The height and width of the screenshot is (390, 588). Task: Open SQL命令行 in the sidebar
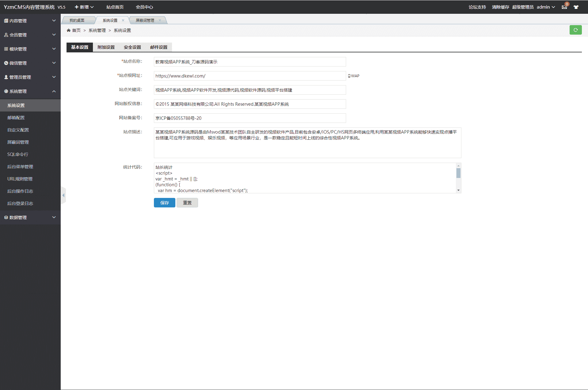[18, 154]
